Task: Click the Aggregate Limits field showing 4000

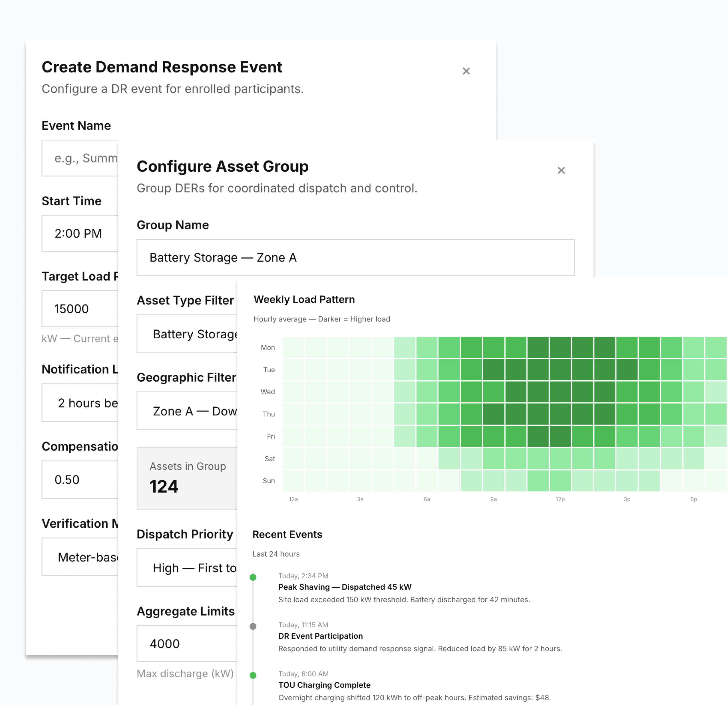Action: point(187,644)
